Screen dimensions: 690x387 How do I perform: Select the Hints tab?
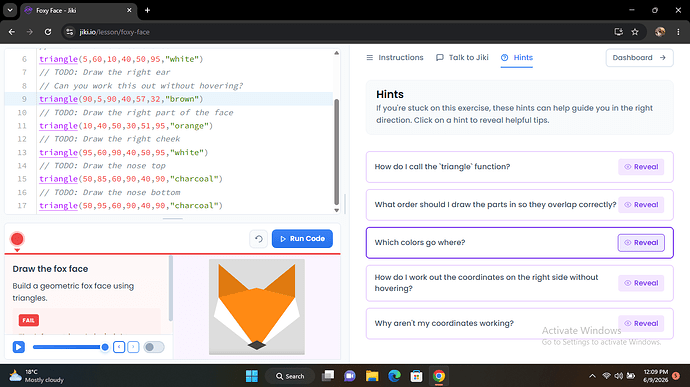[x=517, y=58]
